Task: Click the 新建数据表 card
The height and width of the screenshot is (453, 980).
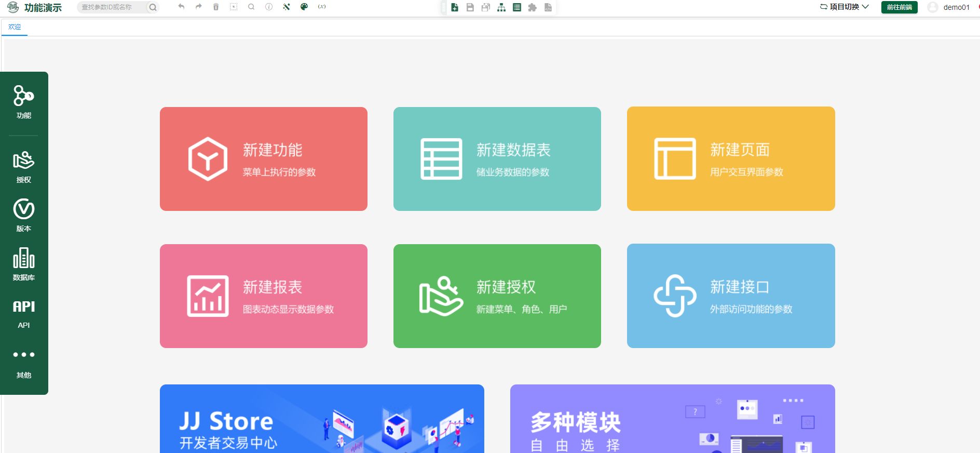Action: (x=497, y=159)
